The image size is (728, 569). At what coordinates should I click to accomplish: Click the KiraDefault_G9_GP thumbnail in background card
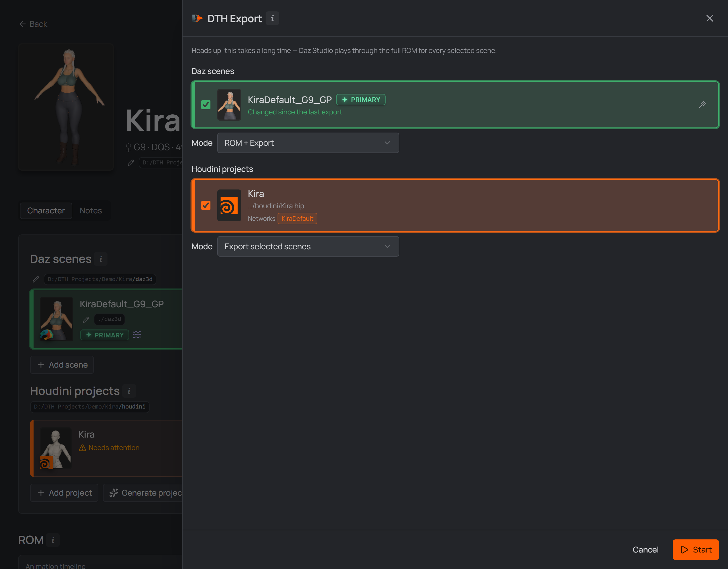pyautogui.click(x=57, y=319)
